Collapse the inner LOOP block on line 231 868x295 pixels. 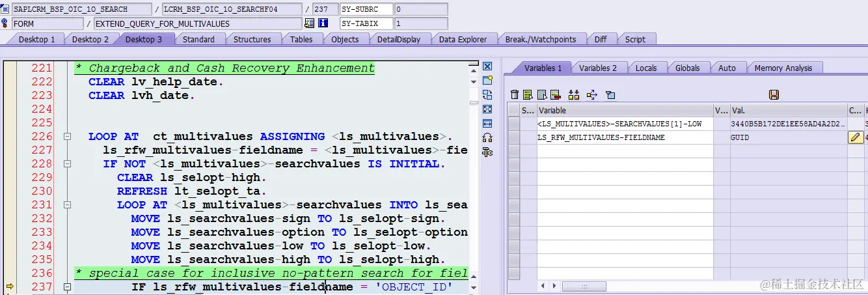tap(66, 205)
